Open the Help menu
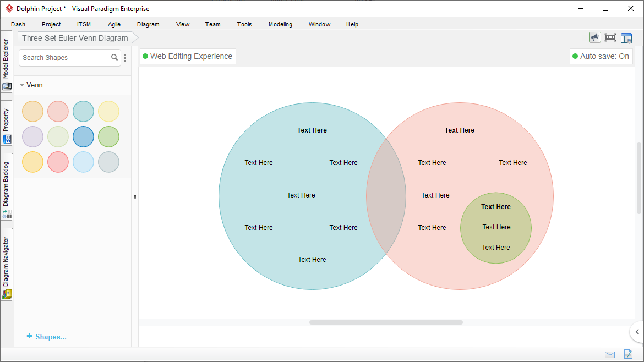 pyautogui.click(x=352, y=24)
